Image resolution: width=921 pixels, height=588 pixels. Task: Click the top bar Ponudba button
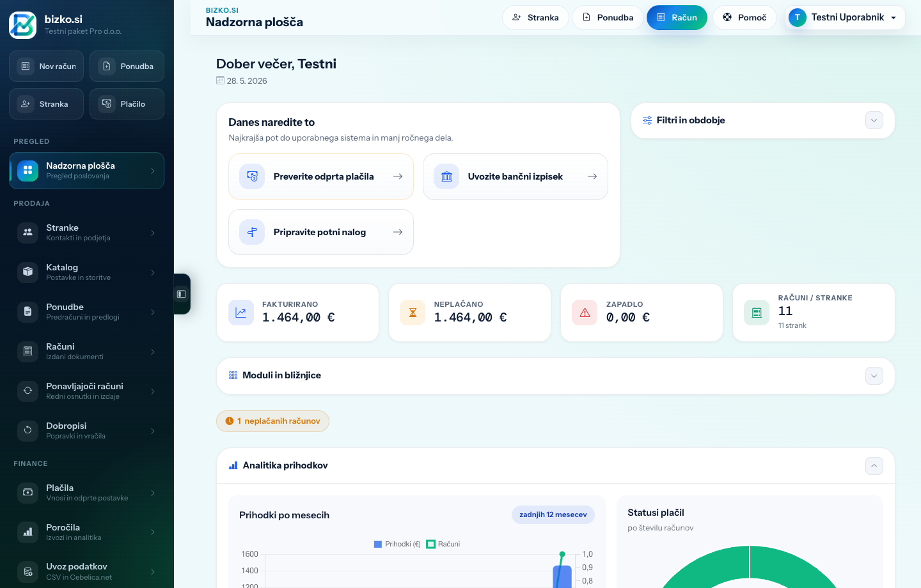[x=608, y=17]
